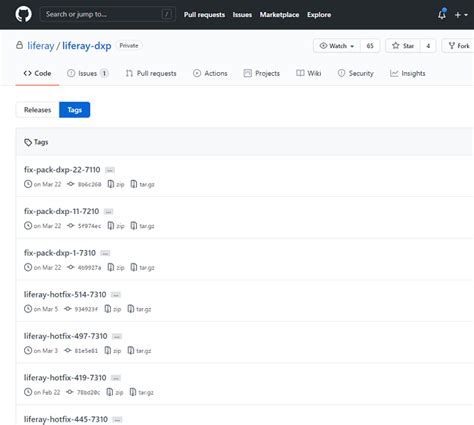The image size is (474, 425).
Task: Open the Insights tab
Action: [x=407, y=73]
